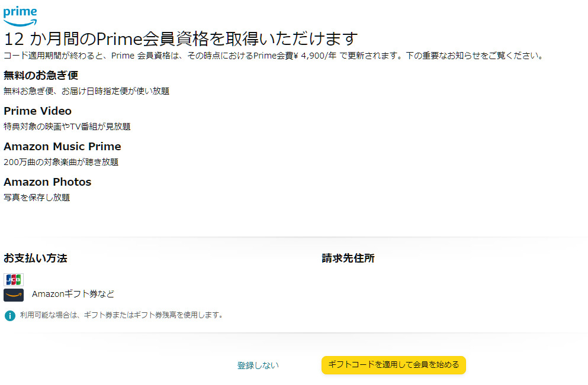
Task: Click the Prime logo at the top
Action: click(20, 15)
